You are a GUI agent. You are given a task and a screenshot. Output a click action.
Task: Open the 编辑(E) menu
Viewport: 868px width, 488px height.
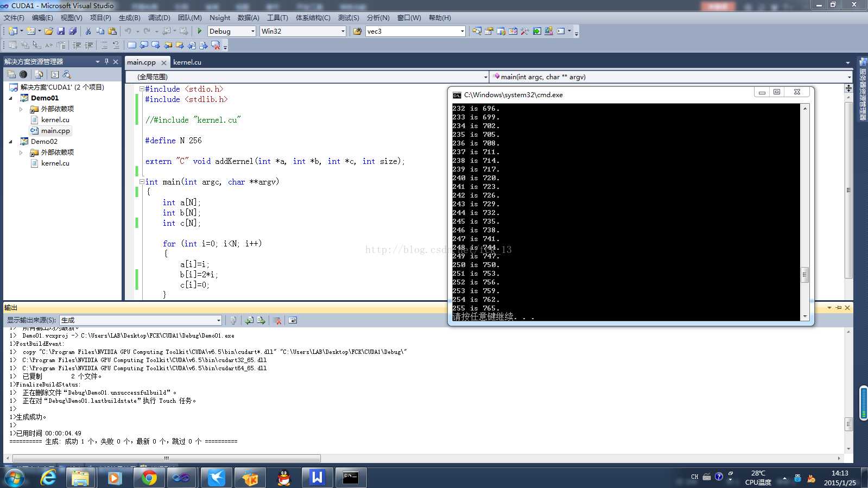tap(42, 18)
